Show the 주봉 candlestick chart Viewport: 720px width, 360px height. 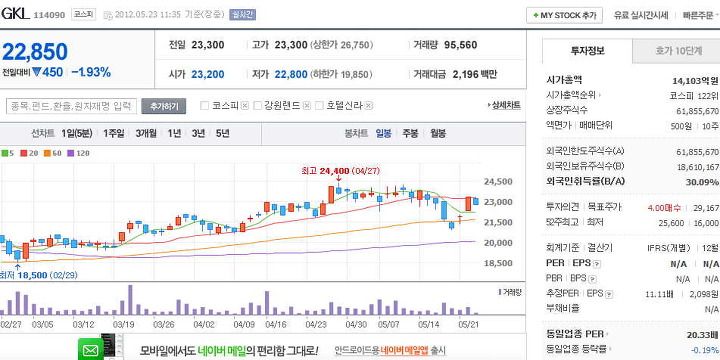[x=411, y=134]
